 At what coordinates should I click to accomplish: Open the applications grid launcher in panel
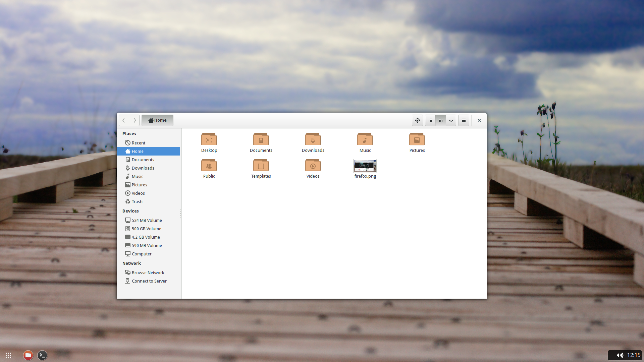(8, 355)
